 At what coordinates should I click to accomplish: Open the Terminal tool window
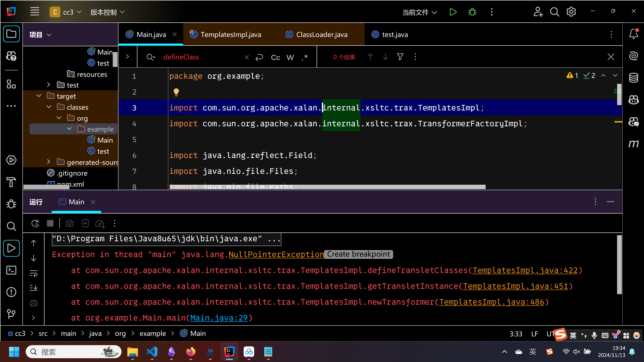pos(11,270)
